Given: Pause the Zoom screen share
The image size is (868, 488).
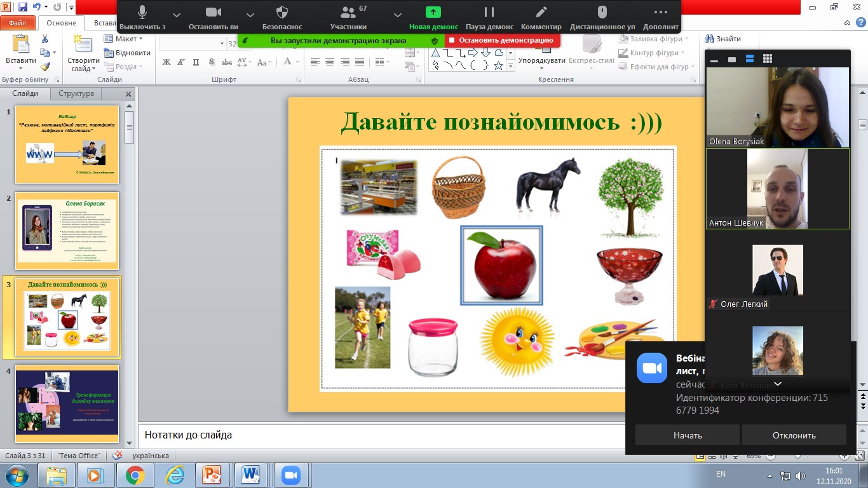Looking at the screenshot, I should [x=489, y=12].
